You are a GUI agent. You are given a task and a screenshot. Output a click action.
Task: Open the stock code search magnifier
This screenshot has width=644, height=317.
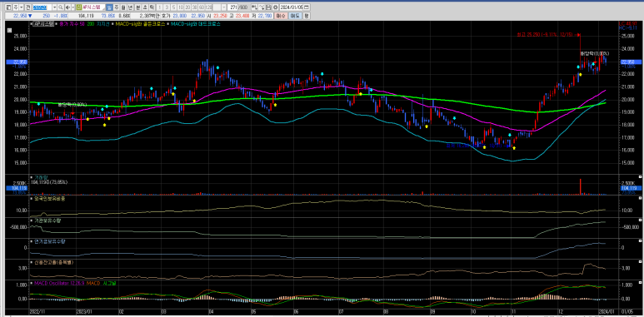coord(60,7)
